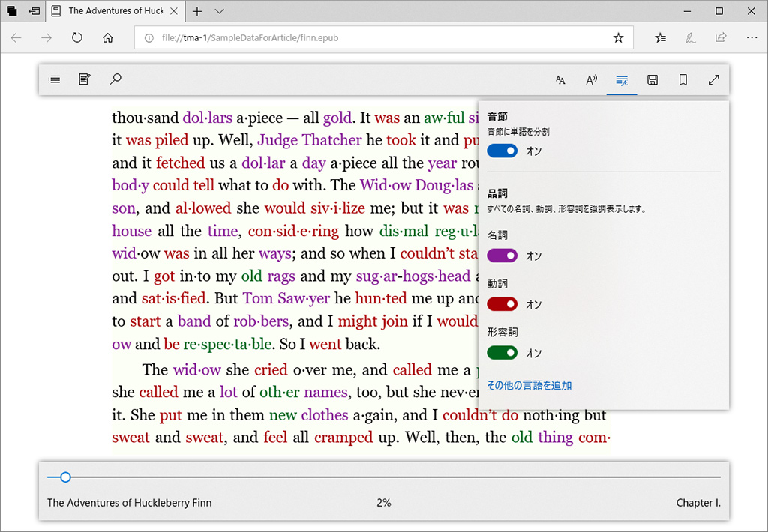Click the word "Judge Thatcher" in text
Viewport: 768px width, 532px height.
[x=310, y=140]
